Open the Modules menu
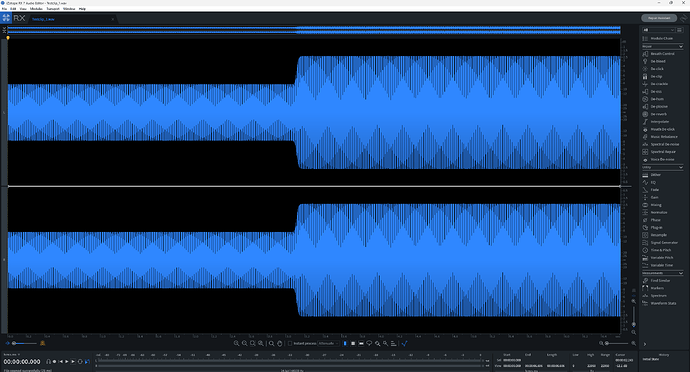690x372 pixels. (36, 9)
